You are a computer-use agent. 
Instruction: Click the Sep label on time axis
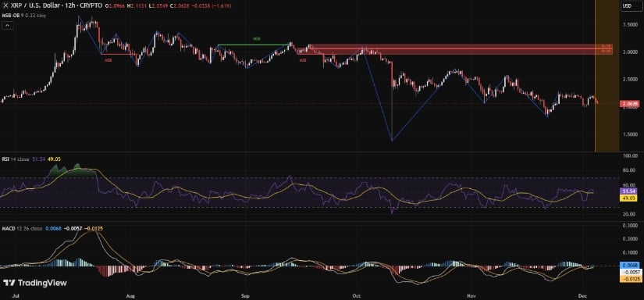point(245,295)
